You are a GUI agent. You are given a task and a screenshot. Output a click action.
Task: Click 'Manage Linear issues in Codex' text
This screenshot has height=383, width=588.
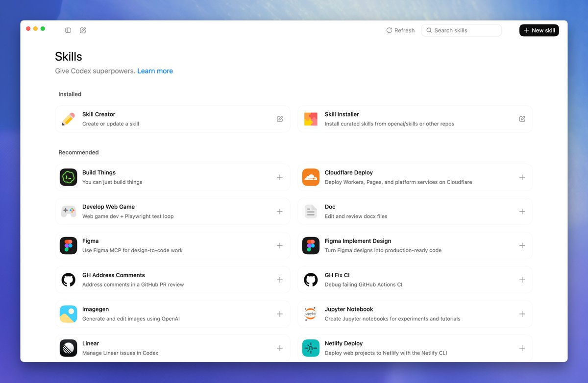click(120, 353)
